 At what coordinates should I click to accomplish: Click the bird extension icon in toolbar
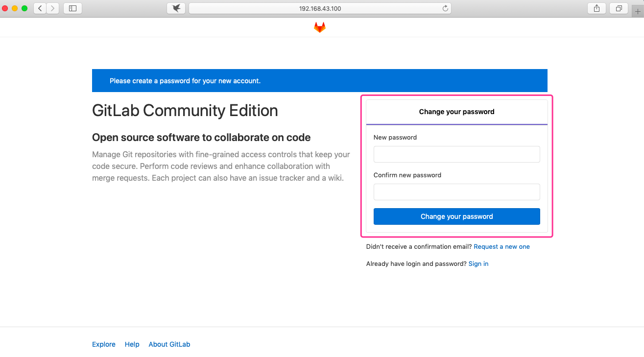[176, 8]
